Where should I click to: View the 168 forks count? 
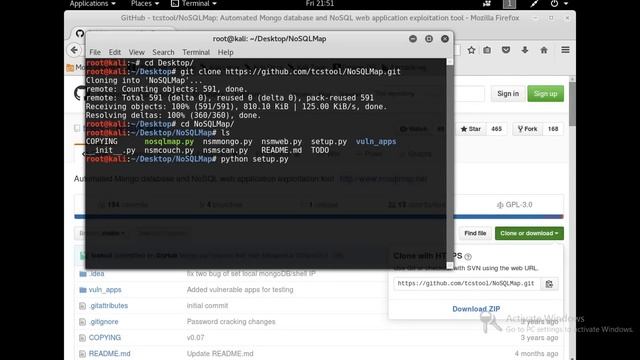pos(553,129)
